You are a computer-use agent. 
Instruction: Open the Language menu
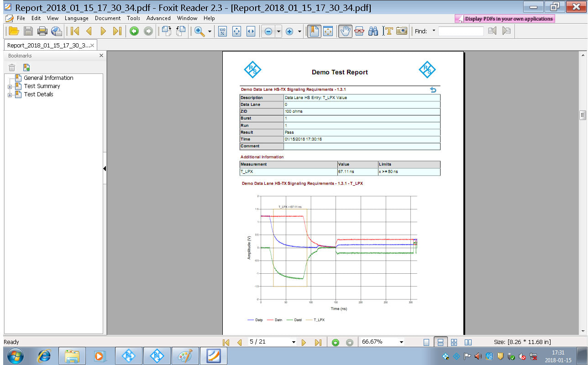click(77, 18)
